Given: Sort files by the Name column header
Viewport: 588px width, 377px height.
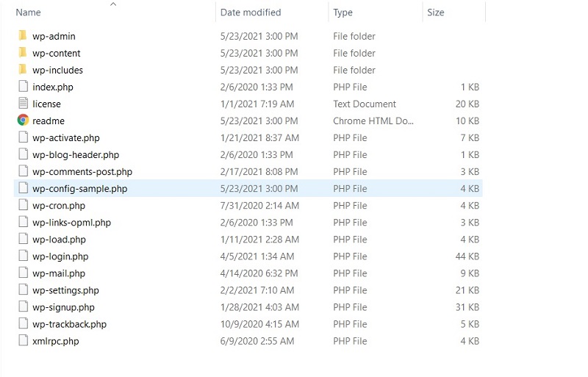Looking at the screenshot, I should [x=28, y=12].
